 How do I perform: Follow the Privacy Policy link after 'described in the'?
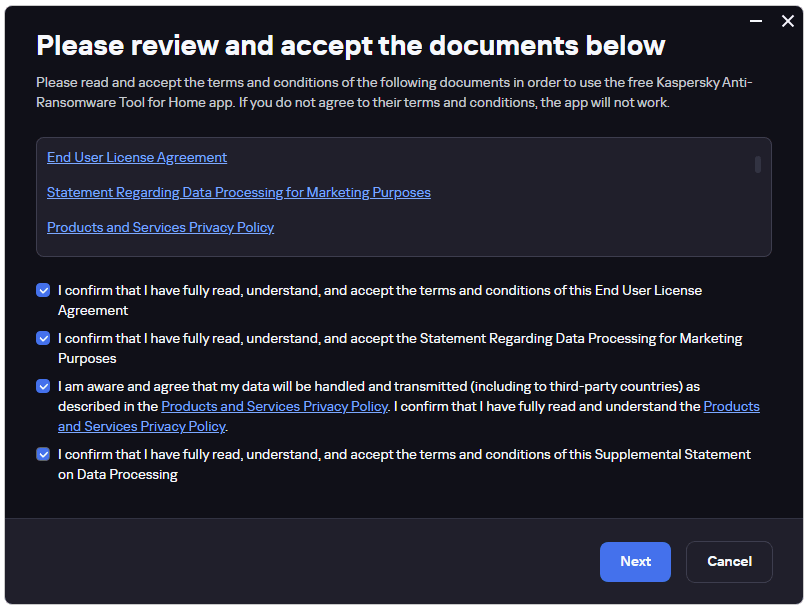click(274, 407)
